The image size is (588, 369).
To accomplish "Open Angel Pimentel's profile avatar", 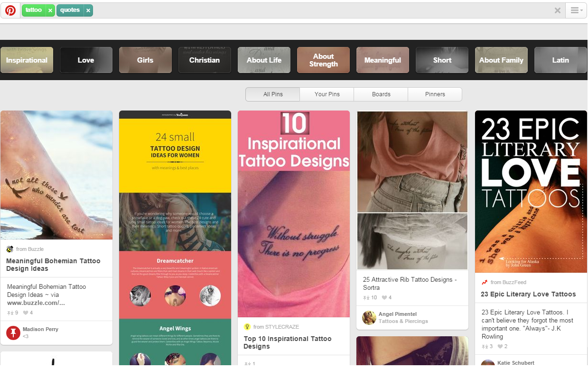I will click(369, 318).
